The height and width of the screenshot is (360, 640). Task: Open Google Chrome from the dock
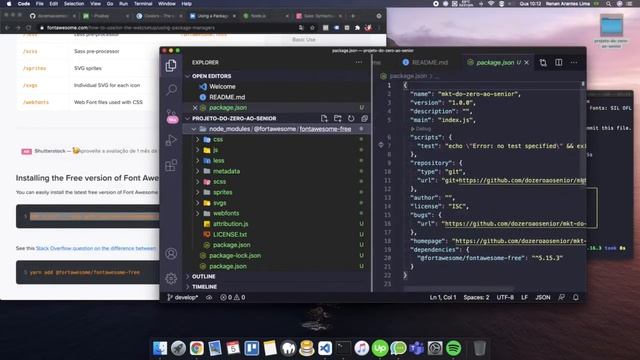(196, 348)
